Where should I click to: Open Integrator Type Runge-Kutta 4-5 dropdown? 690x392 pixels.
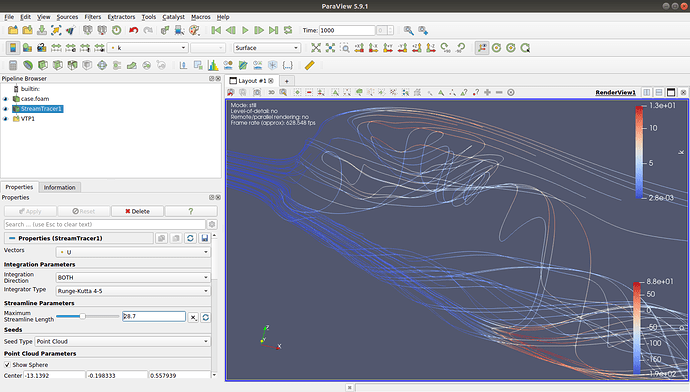(x=133, y=291)
